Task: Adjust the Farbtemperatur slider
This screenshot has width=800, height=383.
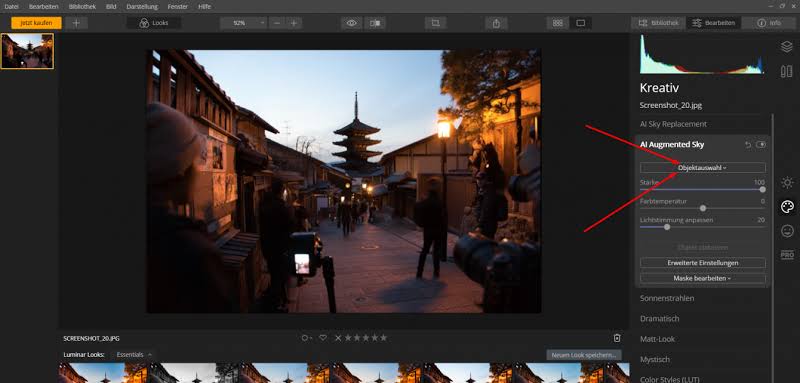Action: pos(703,208)
